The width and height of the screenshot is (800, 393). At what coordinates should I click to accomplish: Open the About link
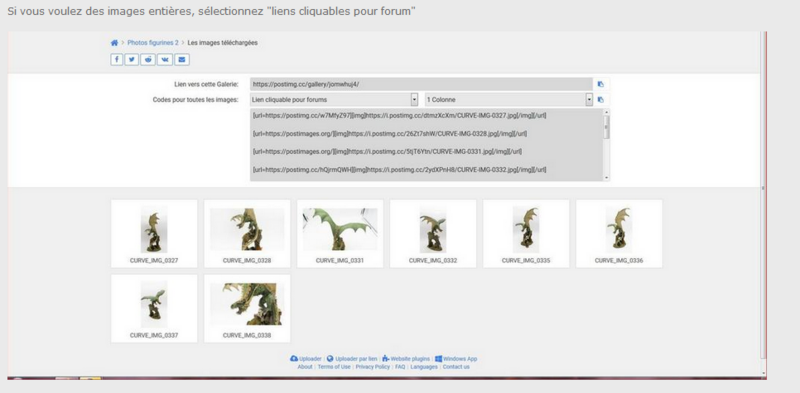coord(305,367)
